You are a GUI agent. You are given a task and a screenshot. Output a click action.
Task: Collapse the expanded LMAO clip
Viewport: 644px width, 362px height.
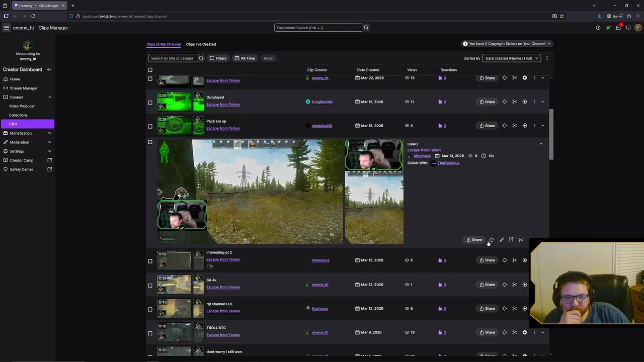[x=541, y=144]
